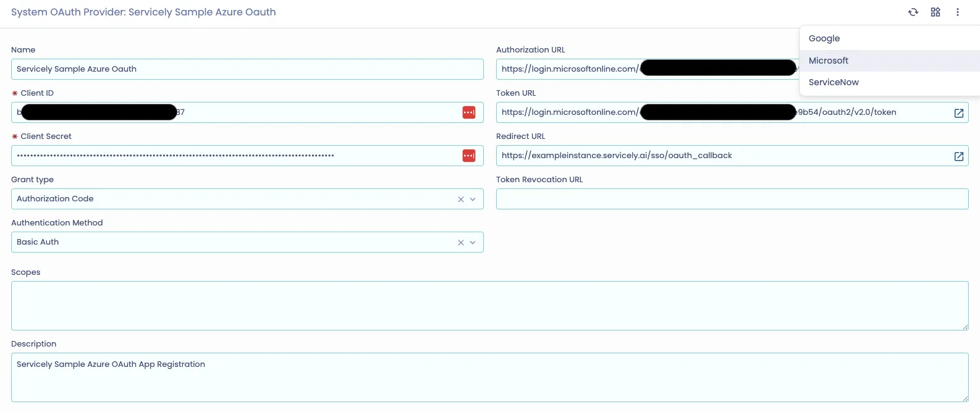
Task: Click the Authorization URL field
Action: point(648,69)
